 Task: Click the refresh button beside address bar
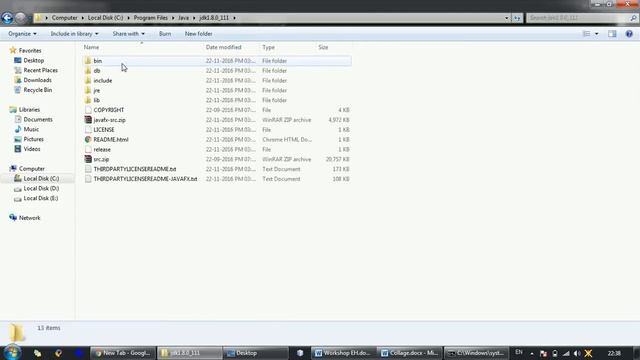tap(517, 18)
